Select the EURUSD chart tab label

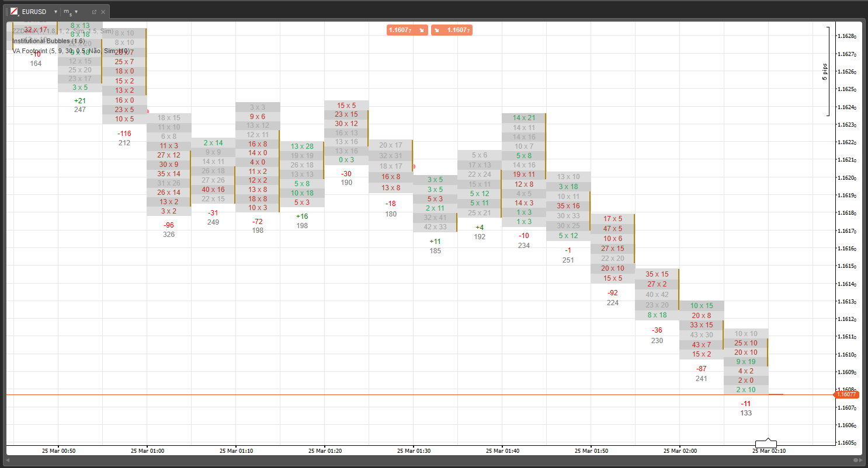point(34,12)
